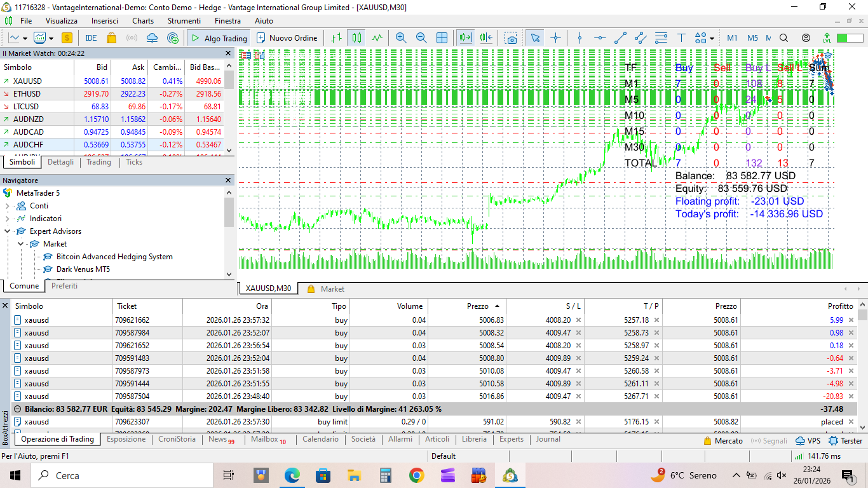Take a chart screenshot with camera icon
The width and height of the screenshot is (868, 488).
pyautogui.click(x=511, y=38)
